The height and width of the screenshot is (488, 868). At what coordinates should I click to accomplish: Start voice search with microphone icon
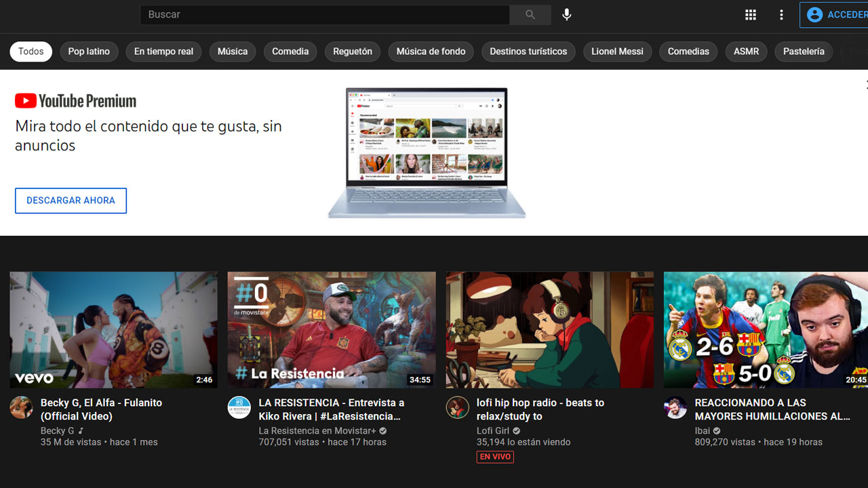click(567, 15)
